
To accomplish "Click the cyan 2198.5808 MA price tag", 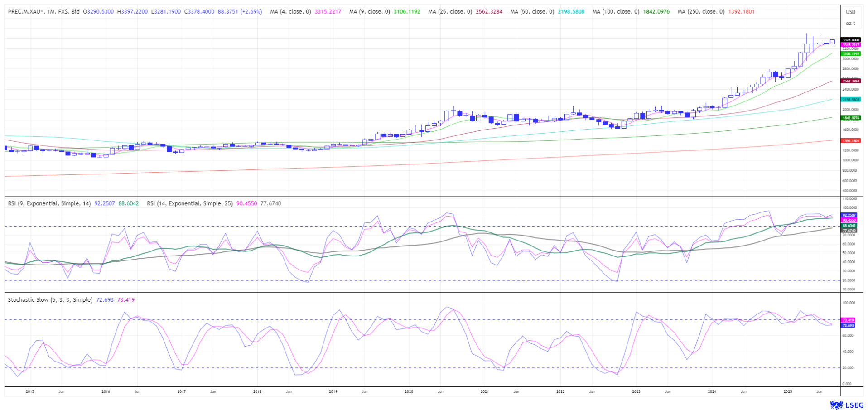I will tap(850, 100).
